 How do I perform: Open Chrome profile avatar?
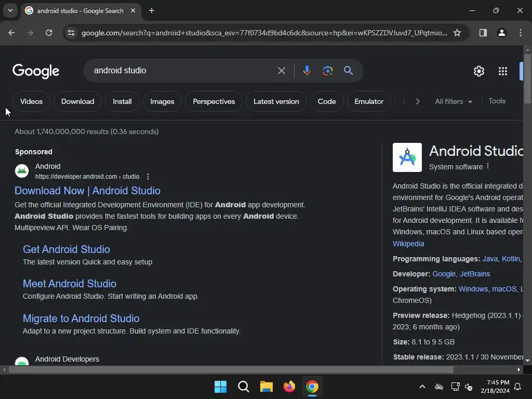point(501,33)
